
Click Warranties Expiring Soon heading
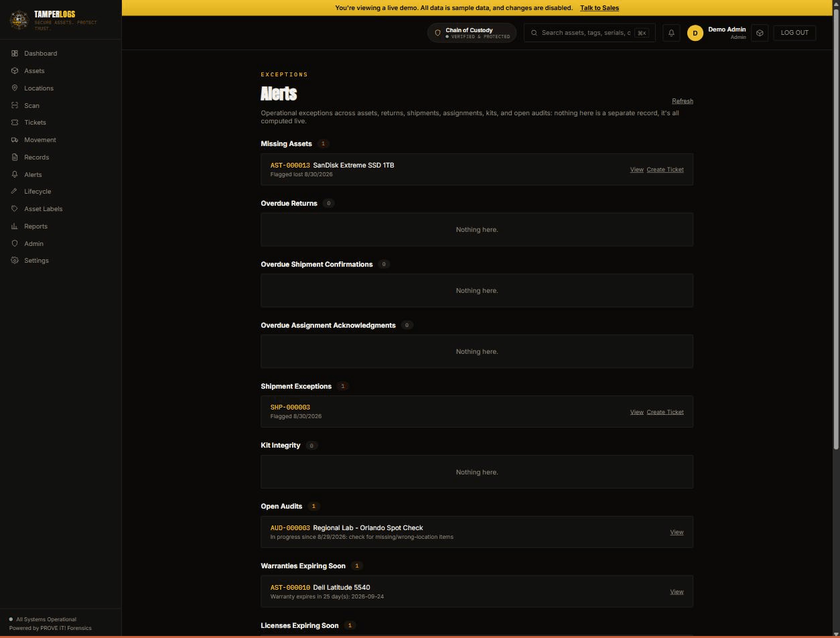(303, 566)
